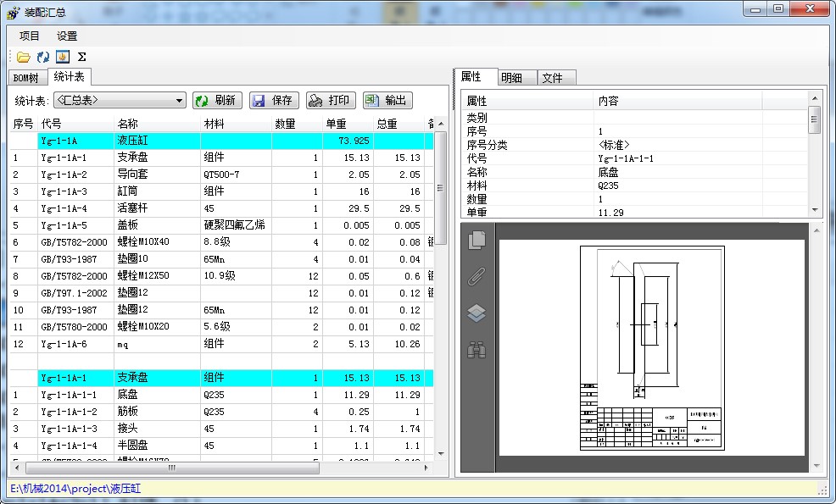836x504 pixels.
Task: Show the layers panel in preview
Action: 477,313
